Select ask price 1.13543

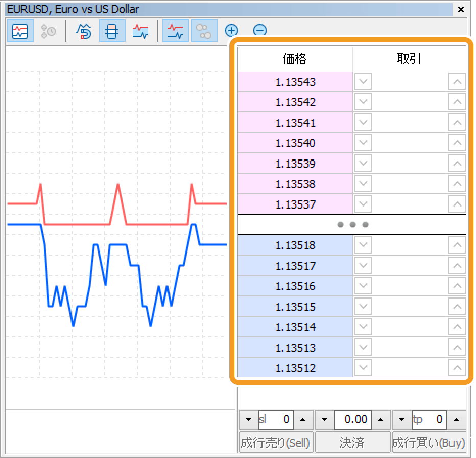click(x=295, y=82)
